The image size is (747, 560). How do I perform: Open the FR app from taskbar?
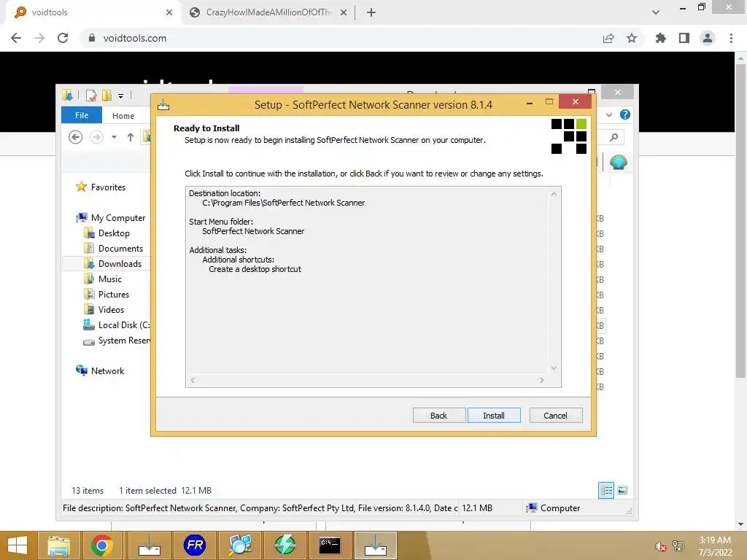point(194,545)
